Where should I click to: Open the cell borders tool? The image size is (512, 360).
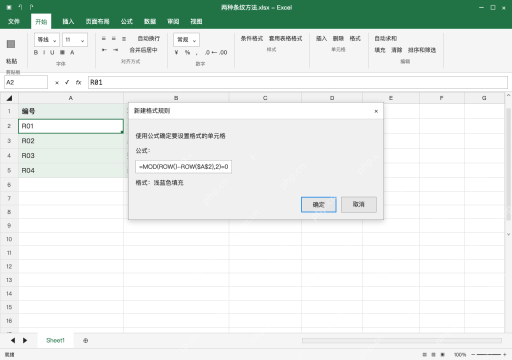tap(62, 52)
